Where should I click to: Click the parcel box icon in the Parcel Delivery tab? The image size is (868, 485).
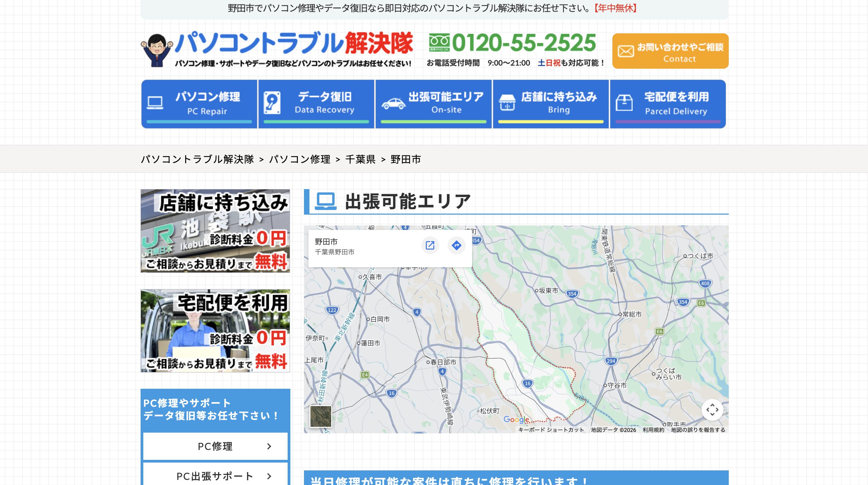[x=624, y=103]
